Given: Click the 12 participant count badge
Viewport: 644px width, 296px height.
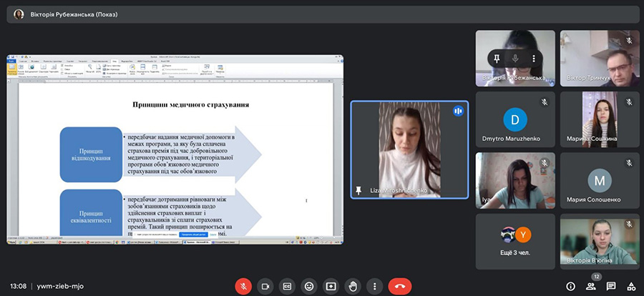Looking at the screenshot, I should click(x=596, y=277).
